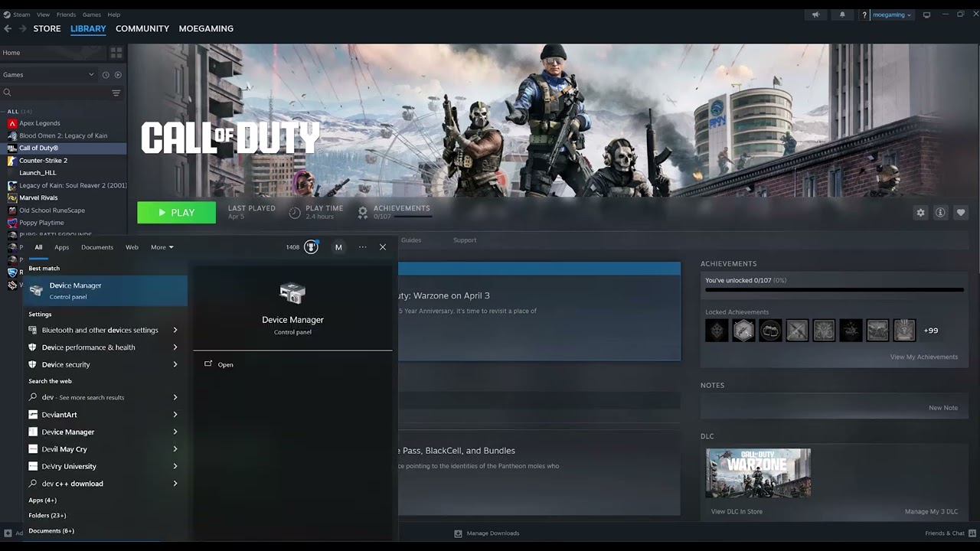Expand Device security result arrow
Image resolution: width=980 pixels, height=551 pixels.
(175, 365)
